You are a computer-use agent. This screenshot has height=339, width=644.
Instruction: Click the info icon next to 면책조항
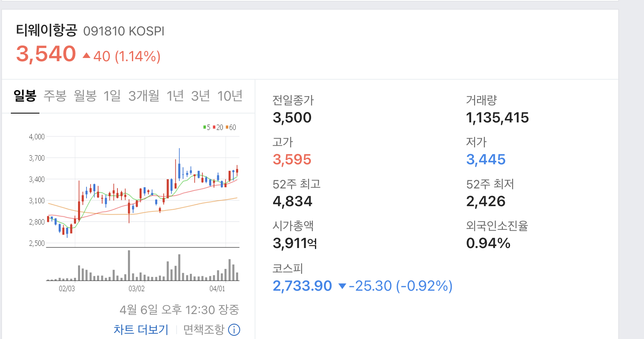(x=234, y=330)
